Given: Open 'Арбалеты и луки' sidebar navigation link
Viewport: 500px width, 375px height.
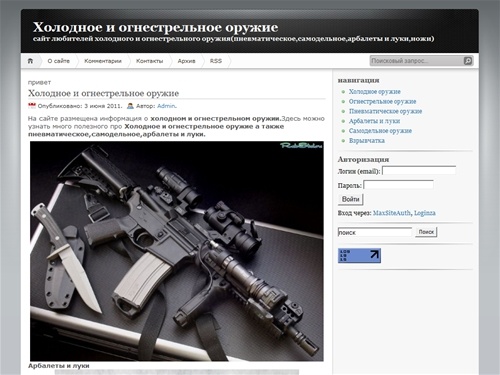Looking at the screenshot, I should tap(374, 121).
